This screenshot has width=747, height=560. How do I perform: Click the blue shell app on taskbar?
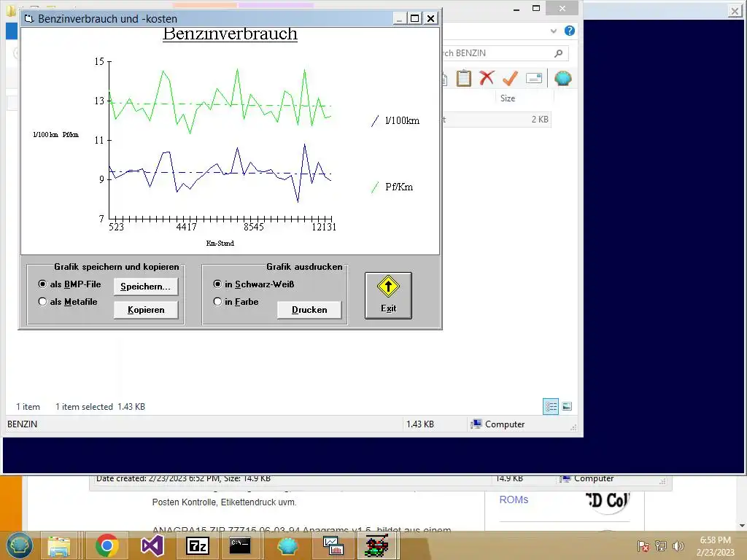[x=287, y=545]
